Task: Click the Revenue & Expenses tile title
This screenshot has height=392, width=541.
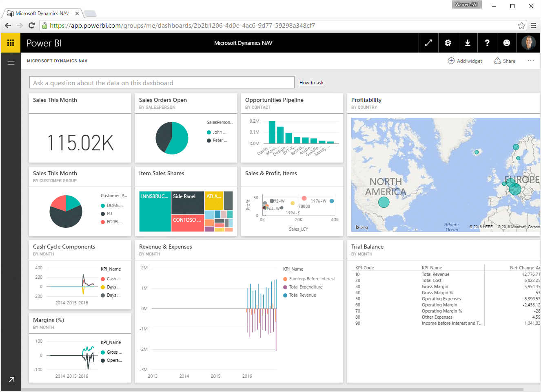Action: (166, 247)
